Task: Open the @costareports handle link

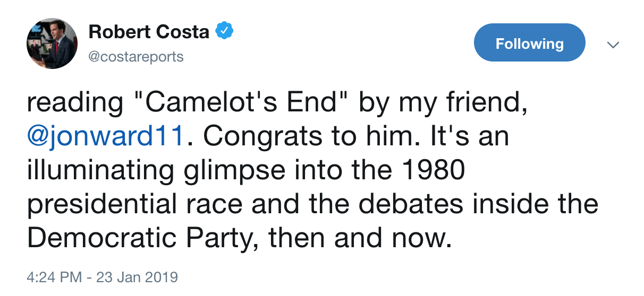Action: pos(135,57)
